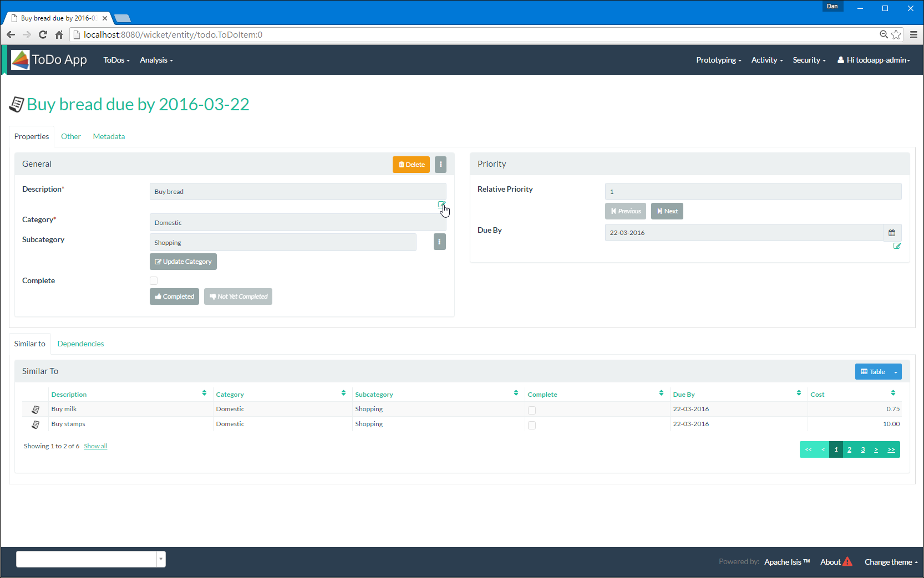The height and width of the screenshot is (578, 924).
Task: Toggle Complete checkbox for Buy stamps row
Action: point(532,425)
